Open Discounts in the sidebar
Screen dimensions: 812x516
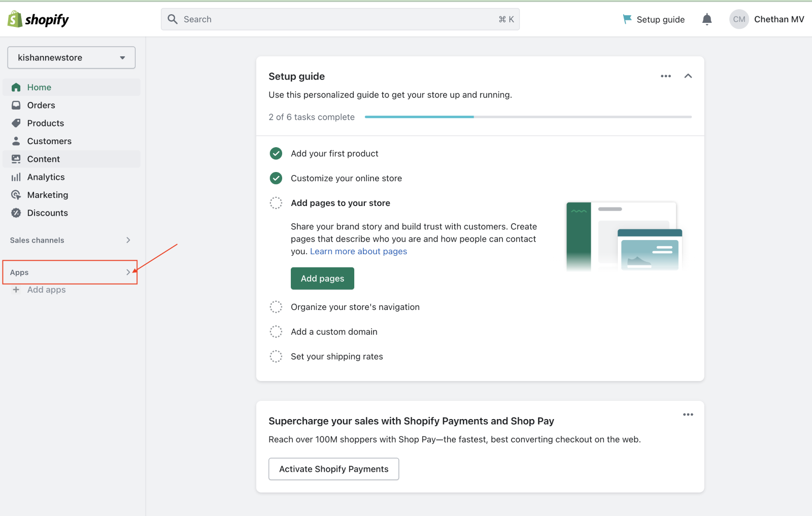pos(72,213)
